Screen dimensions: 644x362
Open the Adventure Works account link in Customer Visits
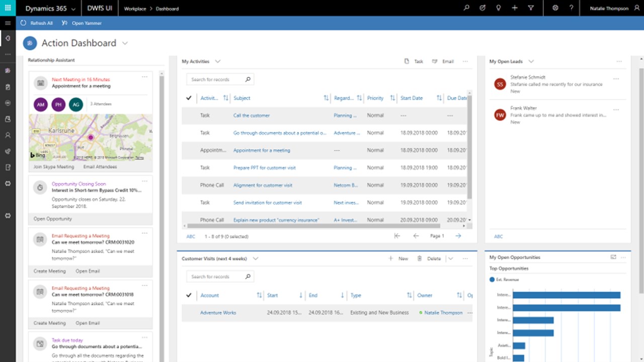[x=218, y=313]
